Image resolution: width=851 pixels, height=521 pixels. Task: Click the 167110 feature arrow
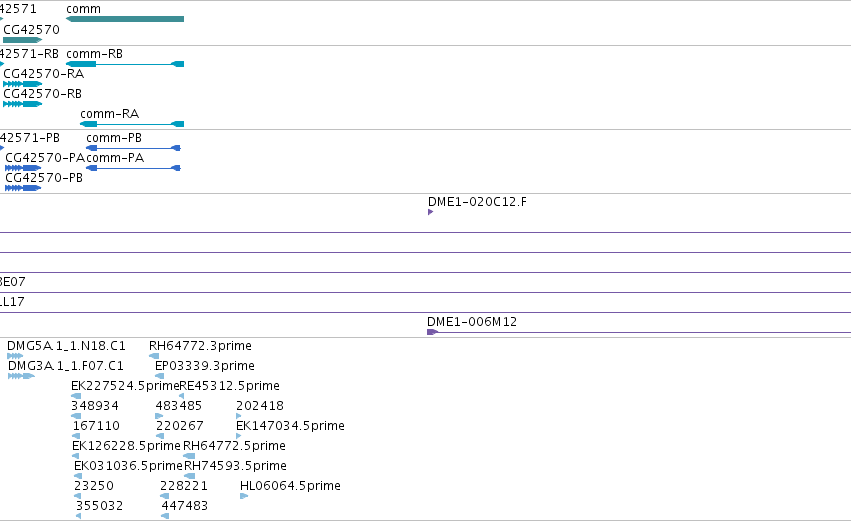(76, 436)
